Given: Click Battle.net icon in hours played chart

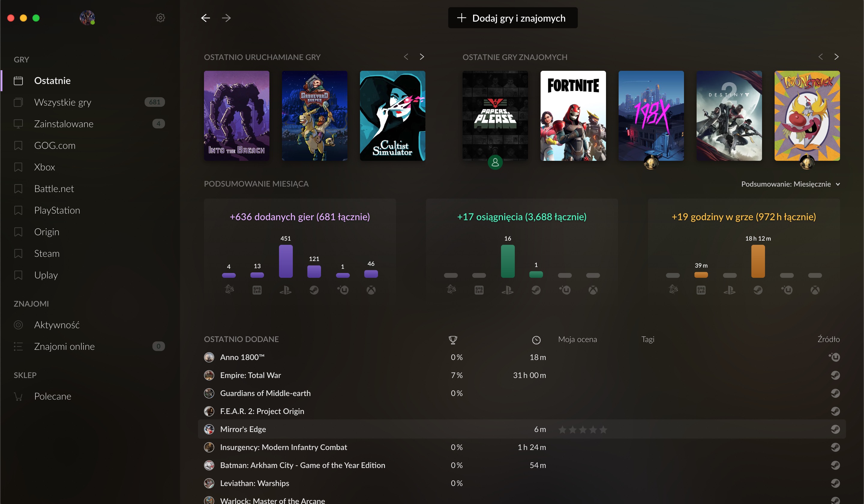Looking at the screenshot, I should 673,290.
